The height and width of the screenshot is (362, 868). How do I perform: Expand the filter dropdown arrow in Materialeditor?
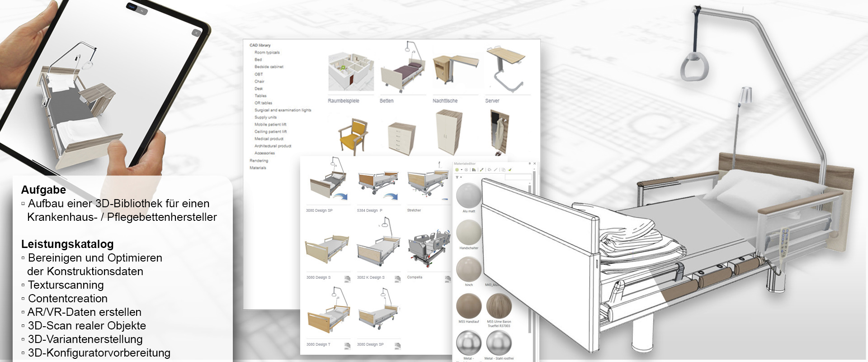pos(461,177)
